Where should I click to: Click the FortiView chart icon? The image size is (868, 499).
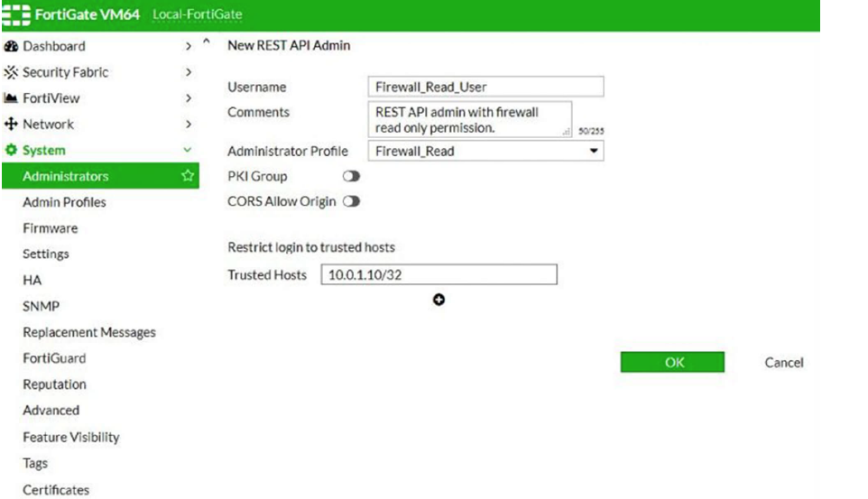[11, 98]
